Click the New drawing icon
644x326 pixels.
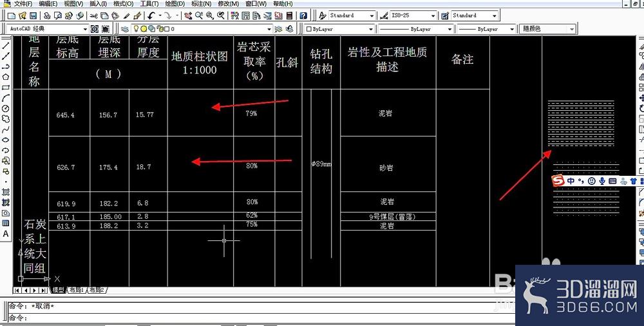(x=11, y=15)
